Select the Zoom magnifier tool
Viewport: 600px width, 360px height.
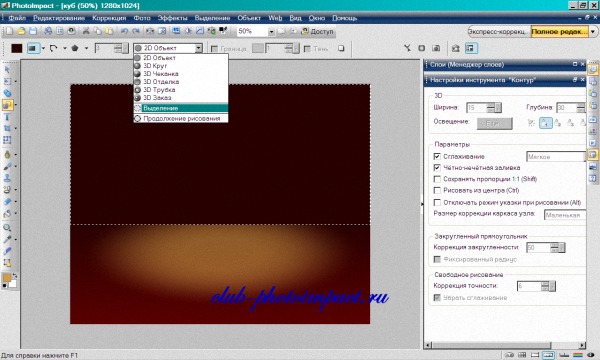coord(7,228)
